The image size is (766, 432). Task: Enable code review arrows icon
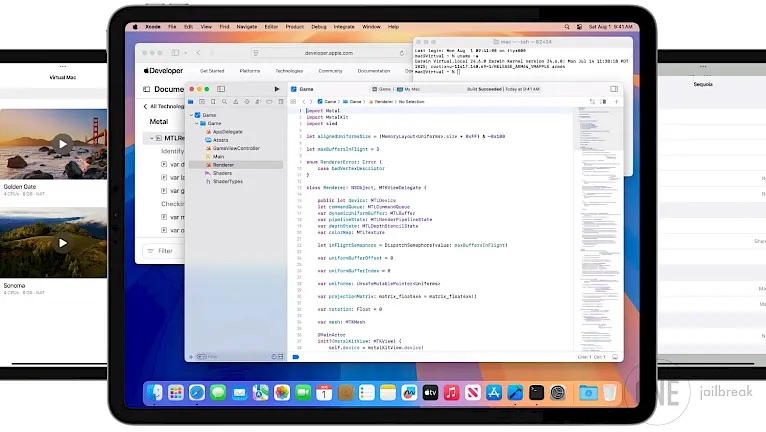pos(592,102)
